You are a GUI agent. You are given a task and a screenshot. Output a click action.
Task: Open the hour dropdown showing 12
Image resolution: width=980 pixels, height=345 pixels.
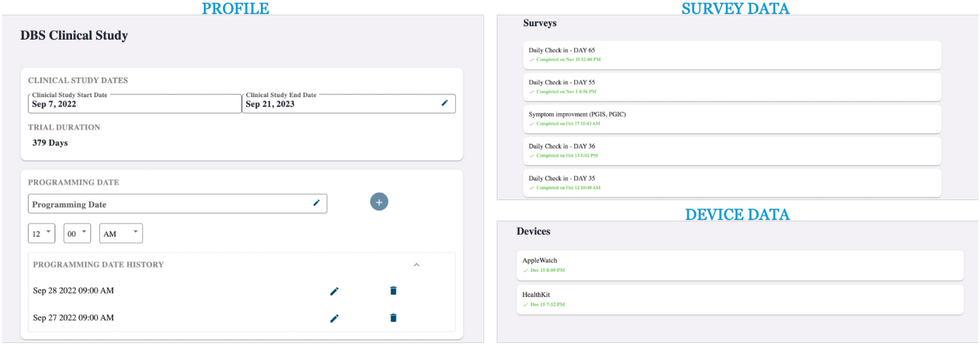[x=42, y=233]
